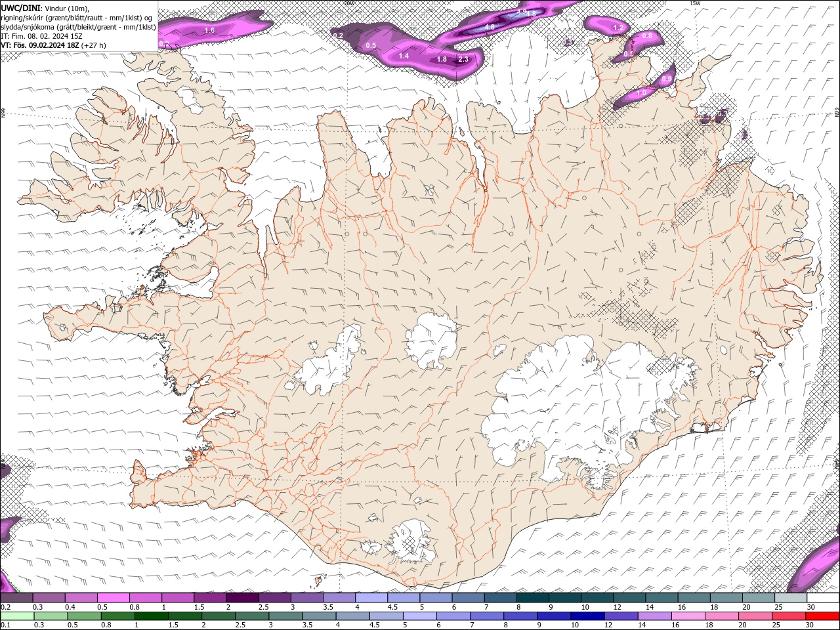This screenshot has height=630, width=840.
Task: Pick the pale green 0.1 swatch in lower scale
Action: 16,616
